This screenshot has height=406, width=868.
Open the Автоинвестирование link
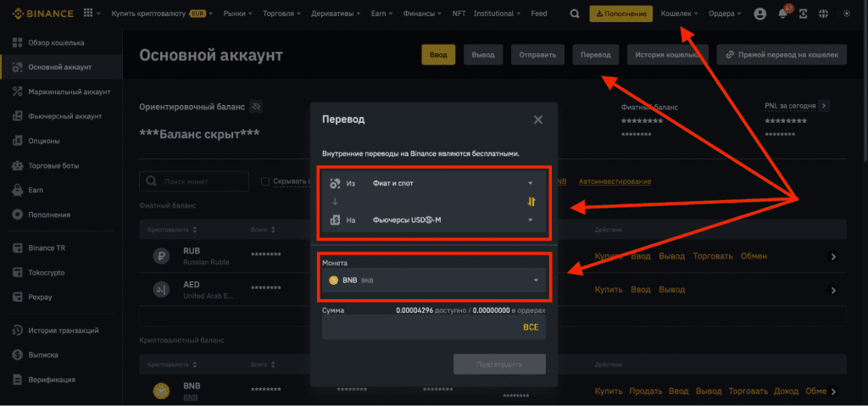tap(615, 181)
